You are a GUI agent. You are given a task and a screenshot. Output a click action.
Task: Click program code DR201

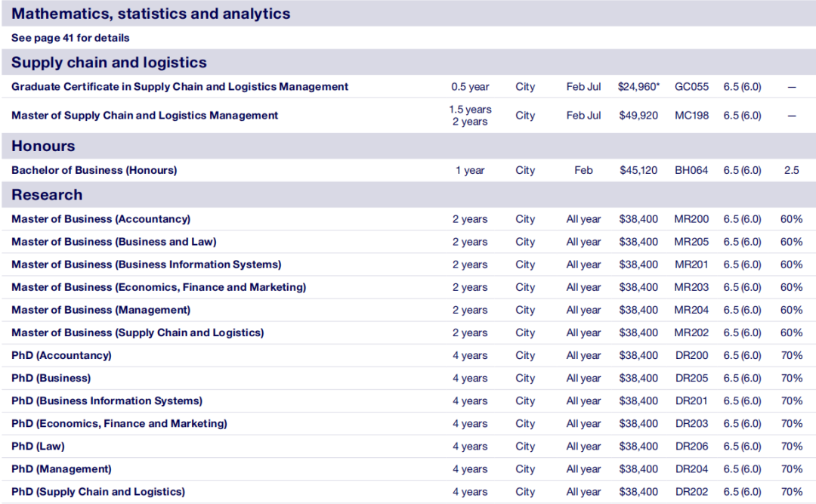pos(691,401)
